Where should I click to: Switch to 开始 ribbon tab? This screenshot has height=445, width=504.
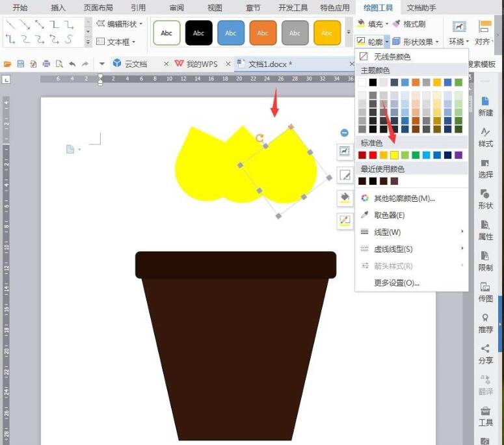point(20,8)
